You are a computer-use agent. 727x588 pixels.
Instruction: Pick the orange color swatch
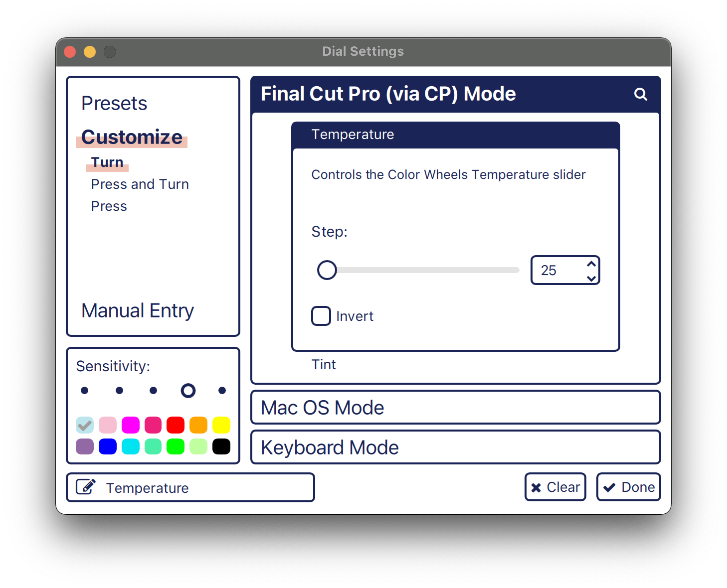coord(198,425)
